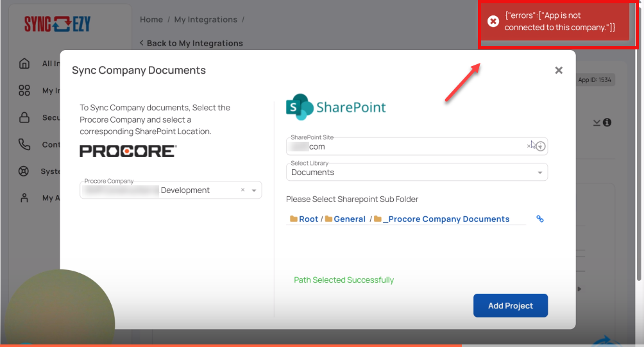Click the Procore logo
Viewport: 644px width, 347px height.
(128, 151)
